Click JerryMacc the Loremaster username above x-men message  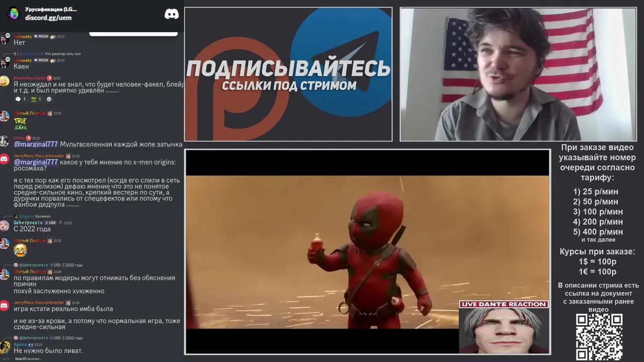[x=39, y=156]
